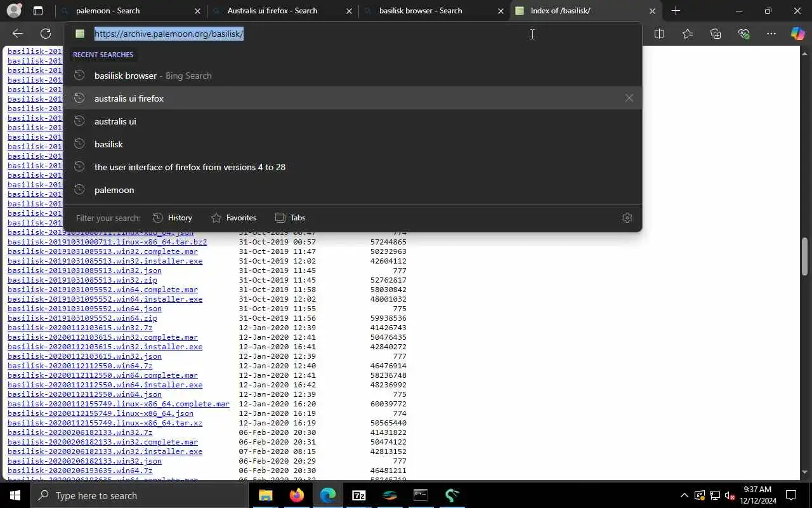Open the Edge profile avatar
812x508 pixels.
click(x=14, y=11)
